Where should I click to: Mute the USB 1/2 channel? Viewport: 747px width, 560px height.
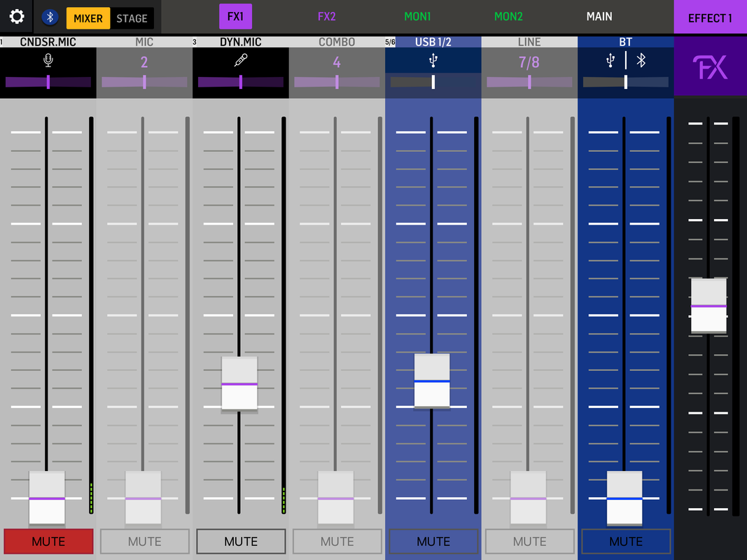click(x=433, y=541)
